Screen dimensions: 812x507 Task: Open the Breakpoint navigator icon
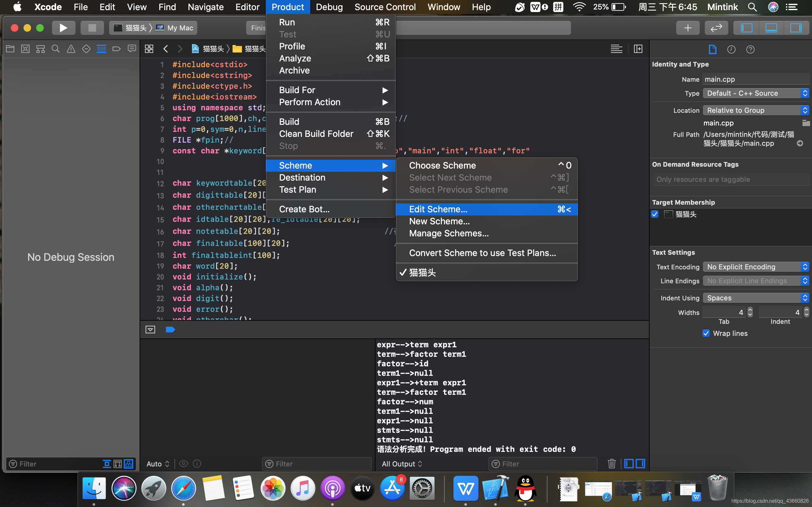click(x=116, y=48)
